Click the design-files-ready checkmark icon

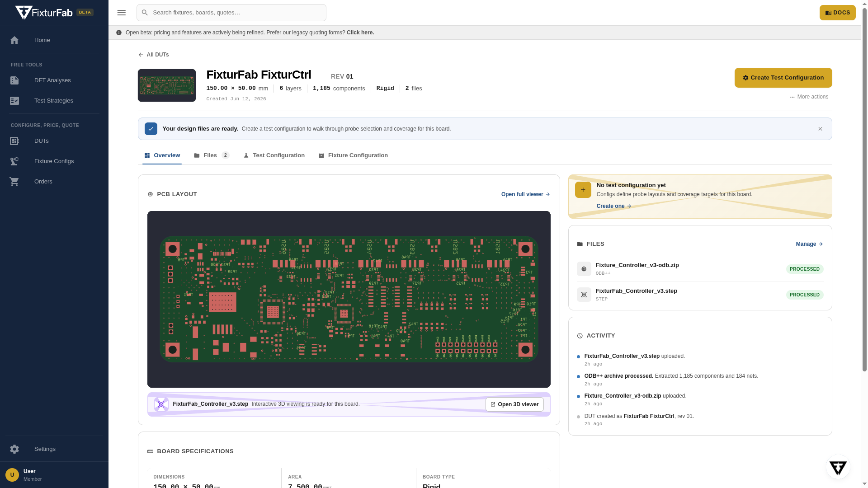tap(151, 129)
